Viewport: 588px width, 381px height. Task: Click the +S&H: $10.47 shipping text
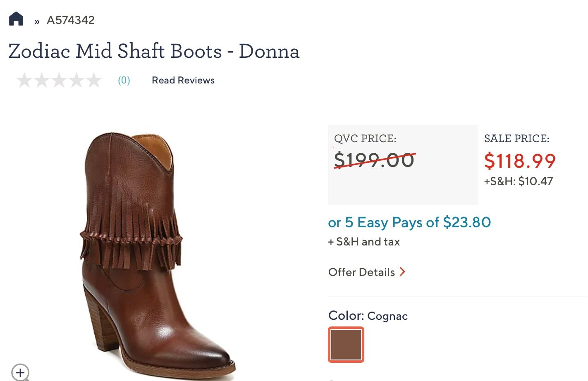click(x=519, y=181)
